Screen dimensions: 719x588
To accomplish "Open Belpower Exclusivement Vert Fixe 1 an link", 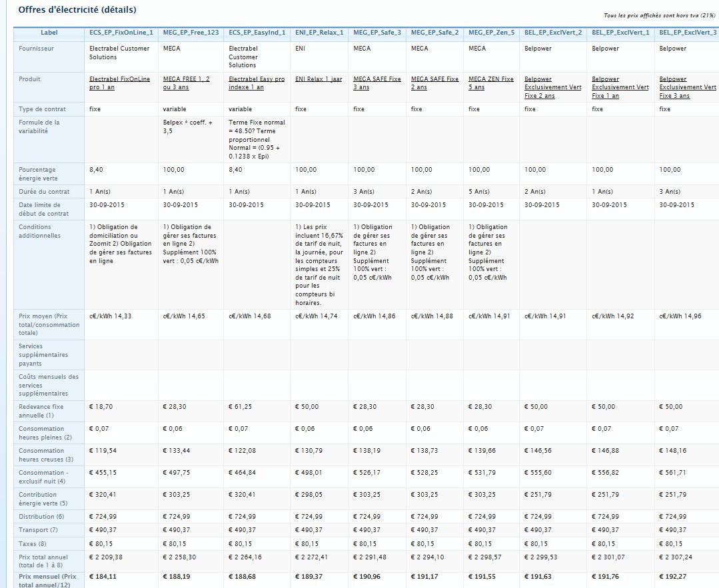I will (620, 87).
